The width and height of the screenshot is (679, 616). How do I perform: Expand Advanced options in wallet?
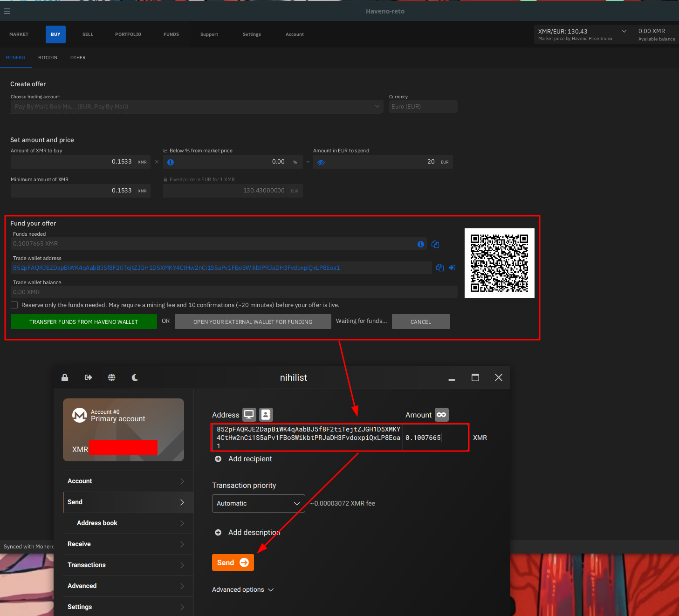[x=243, y=590]
